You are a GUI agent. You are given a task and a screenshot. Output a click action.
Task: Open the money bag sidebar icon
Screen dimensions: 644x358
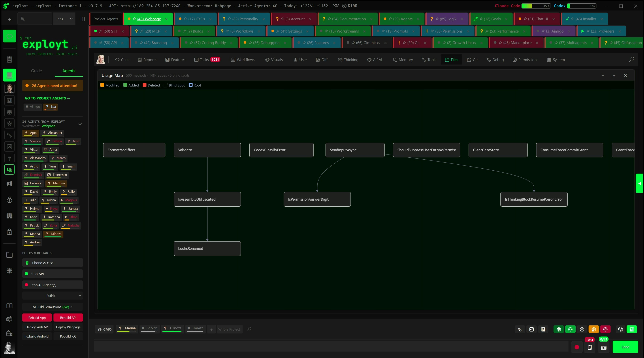(10, 199)
